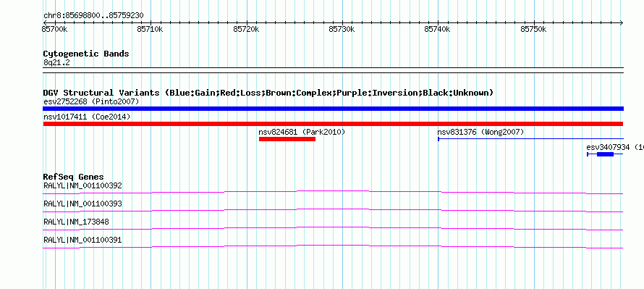Click the 85720k ruler tick label
The width and height of the screenshot is (644, 289).
coord(246,29)
